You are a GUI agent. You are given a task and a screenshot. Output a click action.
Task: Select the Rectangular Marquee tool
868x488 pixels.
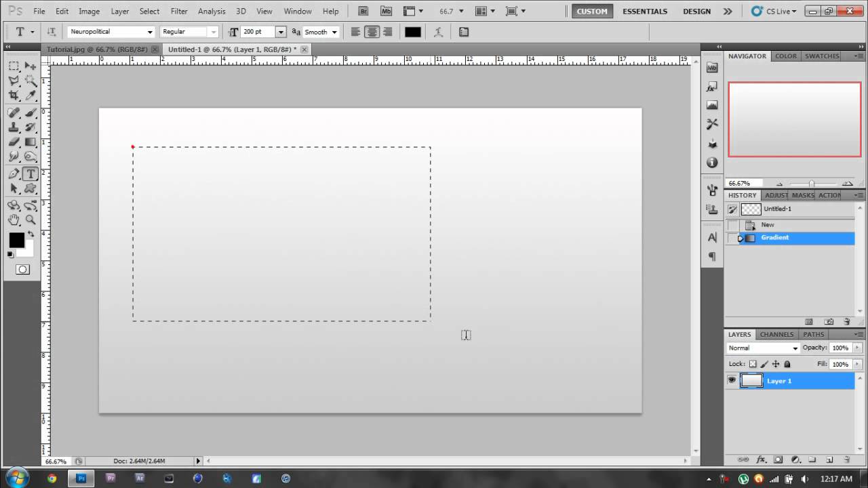pyautogui.click(x=14, y=66)
